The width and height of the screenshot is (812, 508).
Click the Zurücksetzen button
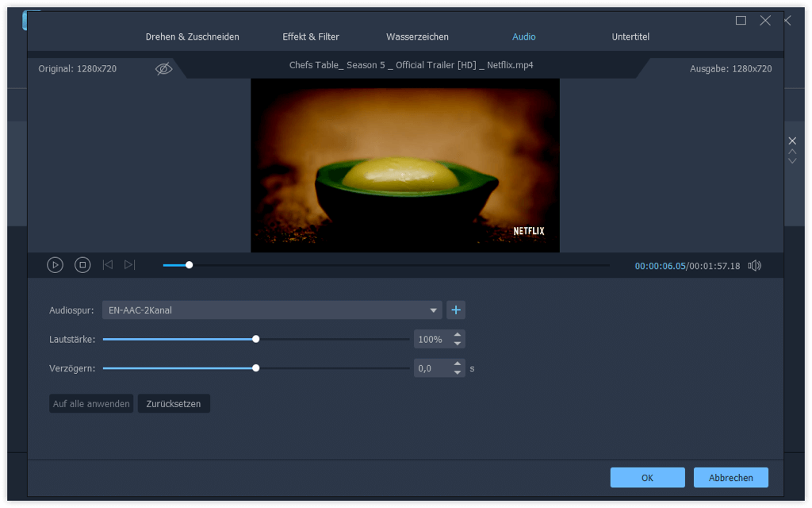coord(174,403)
